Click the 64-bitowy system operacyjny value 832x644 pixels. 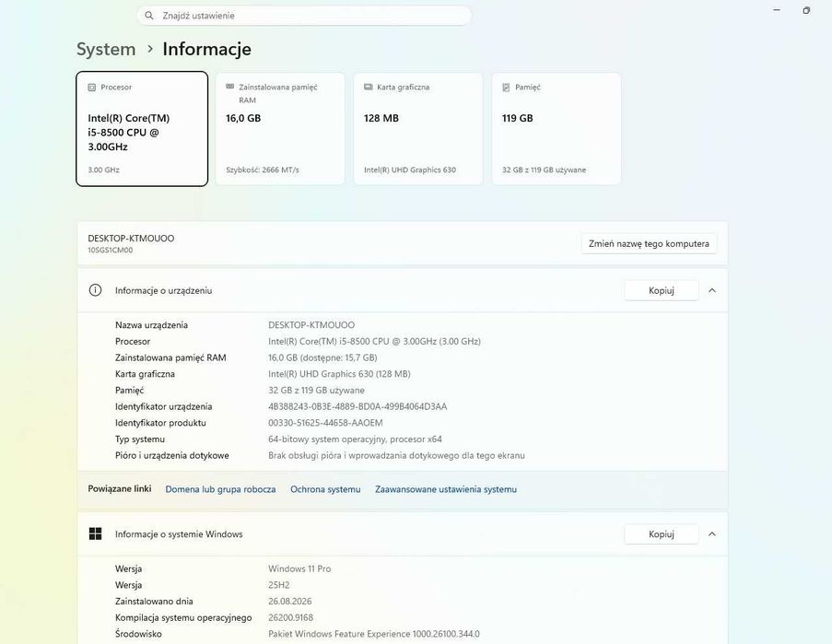click(355, 439)
